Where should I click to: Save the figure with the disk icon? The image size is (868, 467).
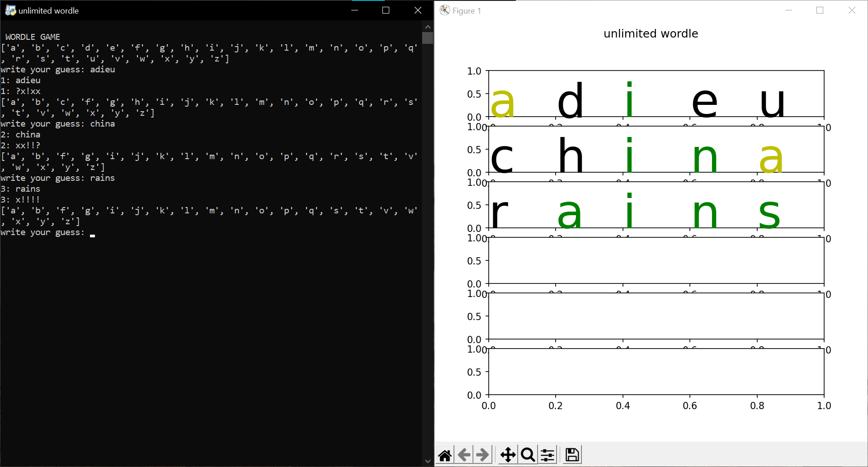tap(572, 455)
